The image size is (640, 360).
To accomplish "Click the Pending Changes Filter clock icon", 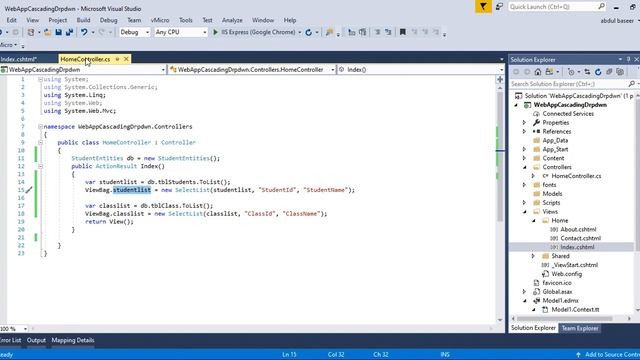I will point(571,72).
